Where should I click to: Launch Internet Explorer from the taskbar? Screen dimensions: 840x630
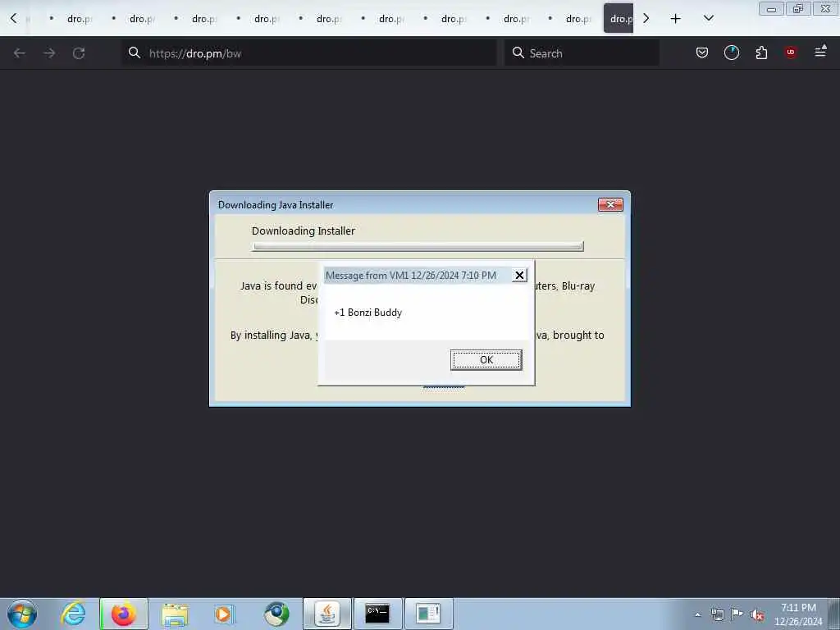73,614
